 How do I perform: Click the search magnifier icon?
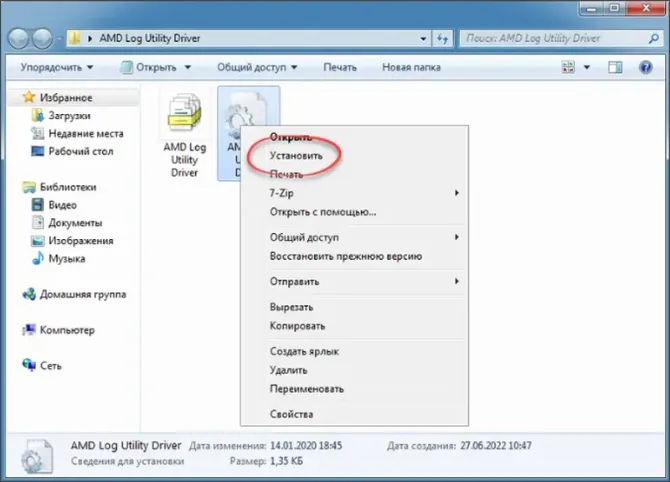653,38
